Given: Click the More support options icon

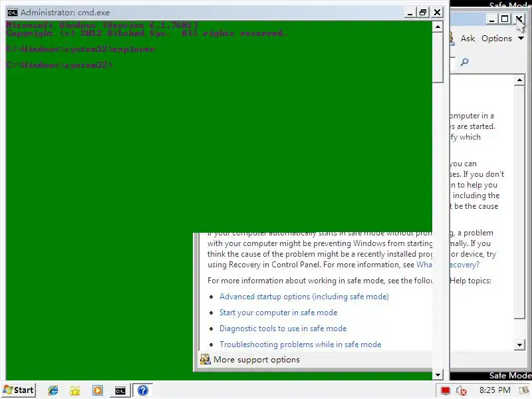Looking at the screenshot, I should (205, 359).
